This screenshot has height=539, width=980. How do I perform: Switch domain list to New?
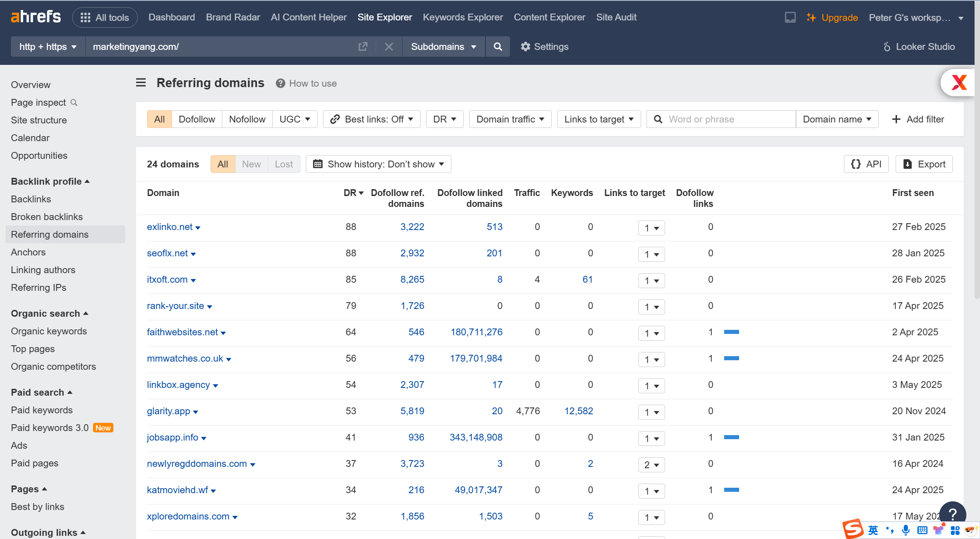pyautogui.click(x=251, y=164)
